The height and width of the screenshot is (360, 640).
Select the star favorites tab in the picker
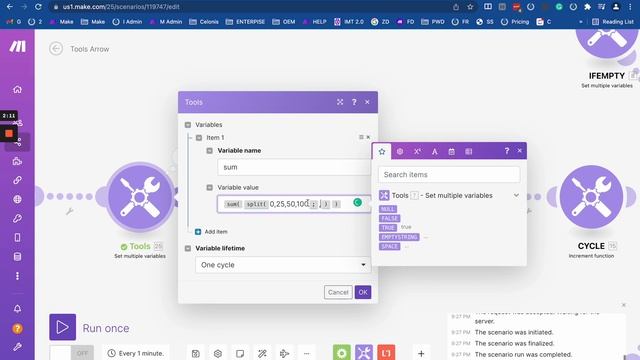[x=382, y=151]
